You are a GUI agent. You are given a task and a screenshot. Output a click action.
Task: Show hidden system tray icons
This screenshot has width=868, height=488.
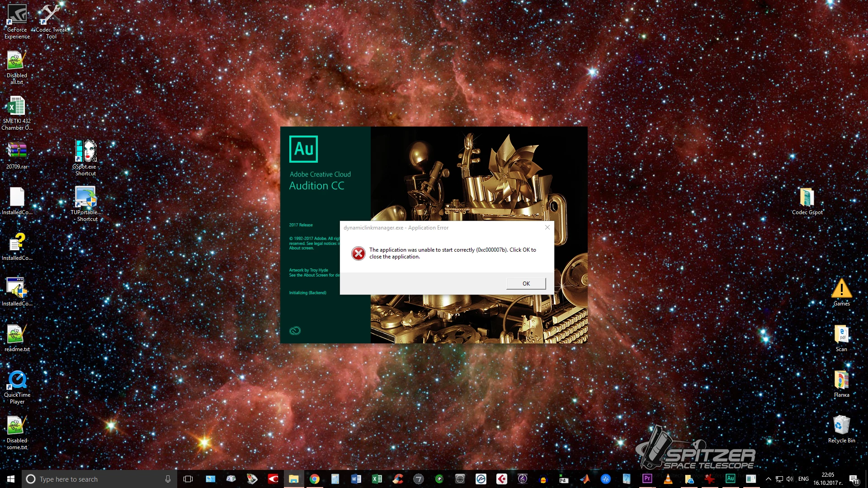[x=768, y=479]
